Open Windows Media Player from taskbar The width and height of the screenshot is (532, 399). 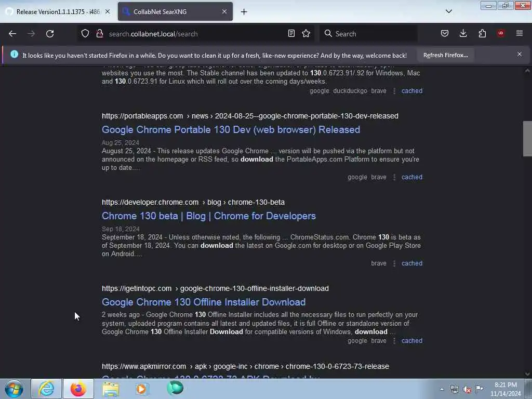[142, 389]
